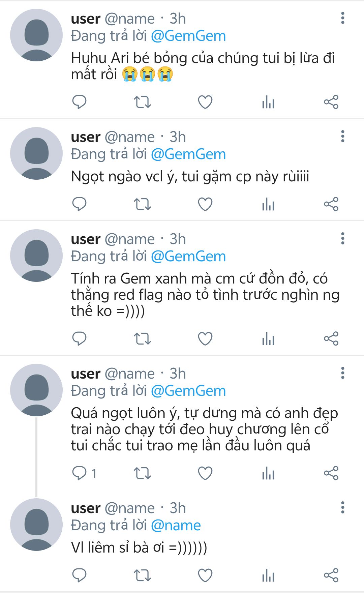Like the "Vl liêm sỉ bà ơi" reply
The image size is (364, 593).
[205, 575]
